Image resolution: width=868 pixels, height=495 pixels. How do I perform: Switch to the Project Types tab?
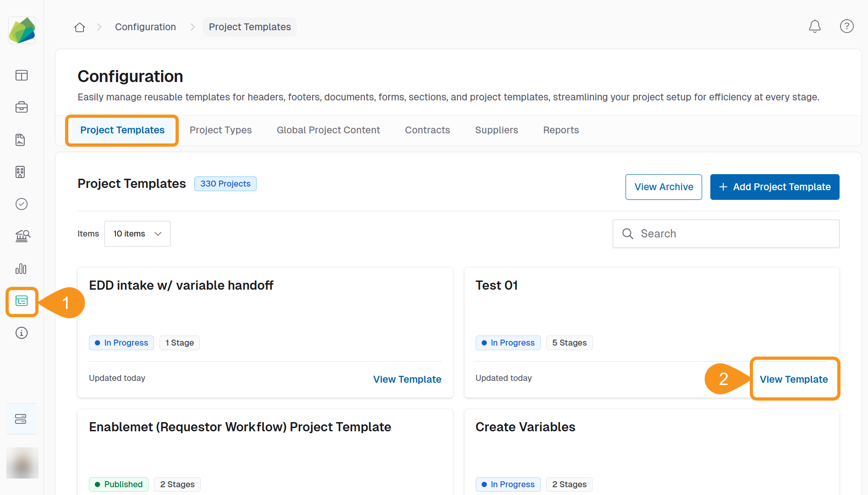[220, 130]
